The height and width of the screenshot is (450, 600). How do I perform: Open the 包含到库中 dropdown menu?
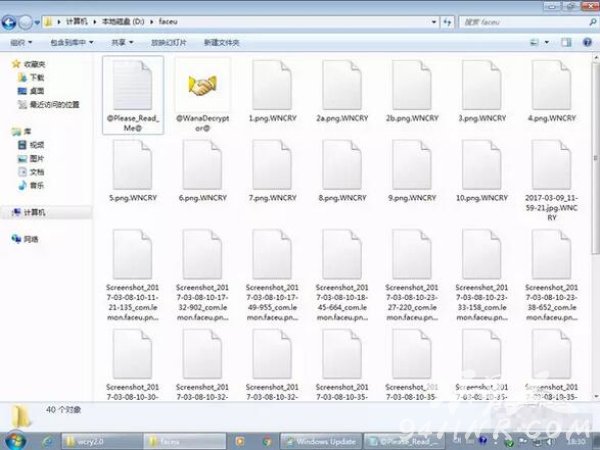(72, 42)
